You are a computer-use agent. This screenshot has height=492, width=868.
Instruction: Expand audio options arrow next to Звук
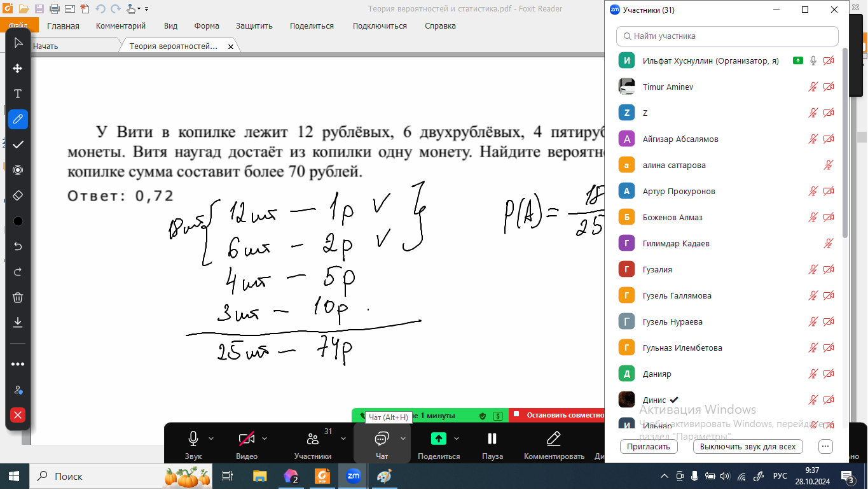(212, 439)
